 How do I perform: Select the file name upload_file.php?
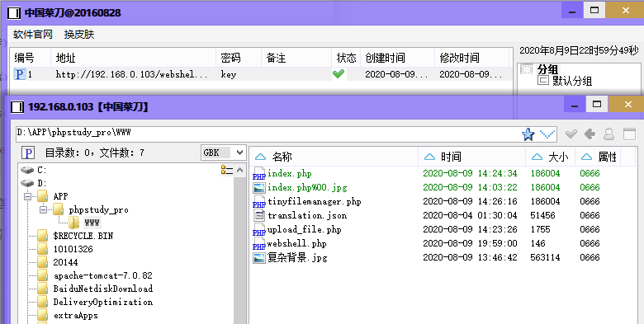[305, 229]
